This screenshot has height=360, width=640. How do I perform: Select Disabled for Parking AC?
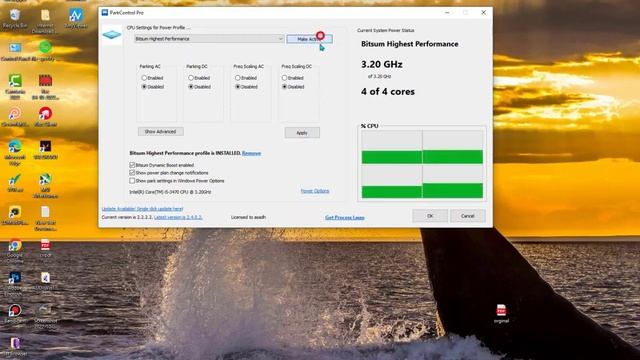click(153, 87)
